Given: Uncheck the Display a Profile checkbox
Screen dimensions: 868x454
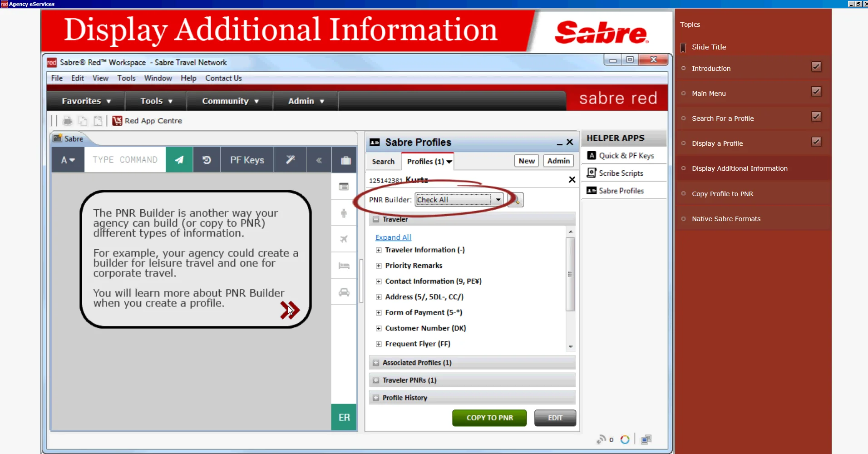Looking at the screenshot, I should click(816, 141).
